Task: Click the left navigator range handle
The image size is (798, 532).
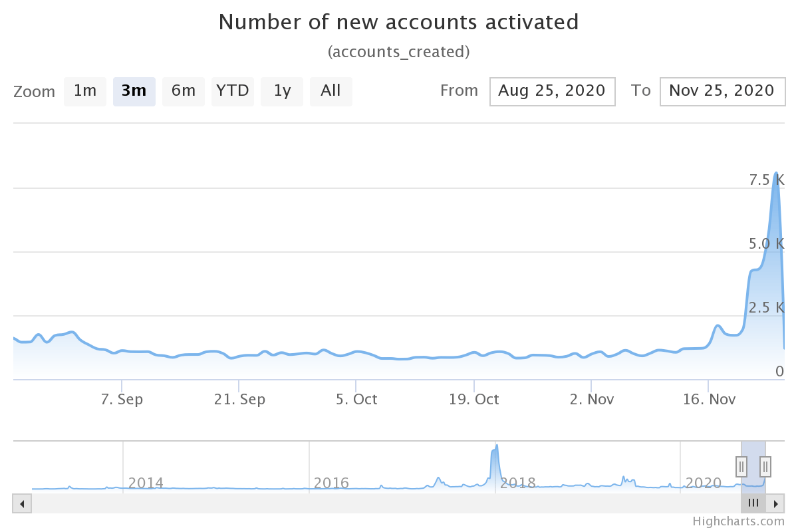Action: 741,467
